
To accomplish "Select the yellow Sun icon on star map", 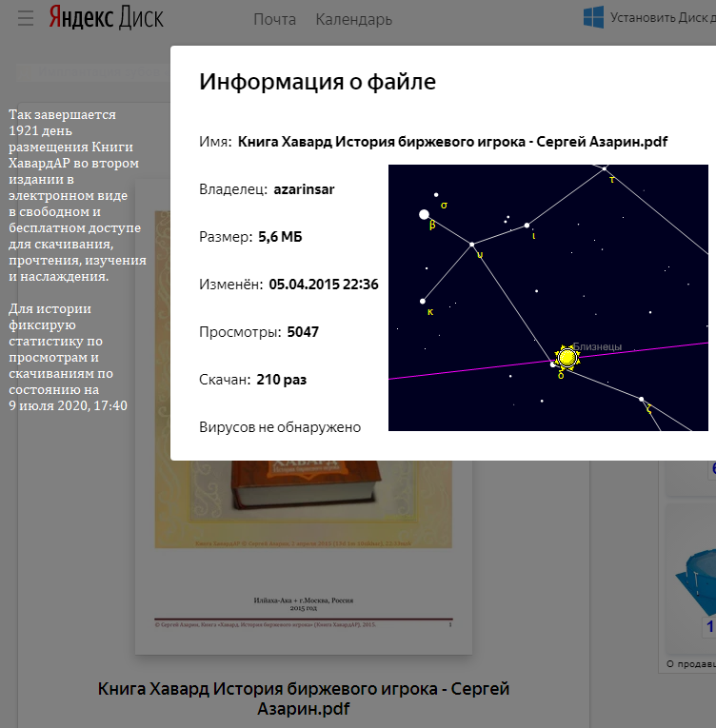I will click(x=567, y=357).
